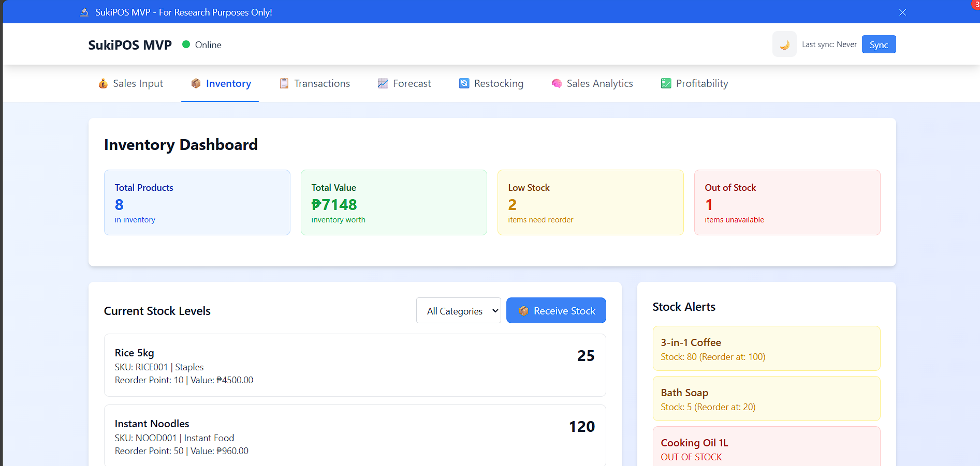Click the chart icon beside Forecast

(383, 84)
